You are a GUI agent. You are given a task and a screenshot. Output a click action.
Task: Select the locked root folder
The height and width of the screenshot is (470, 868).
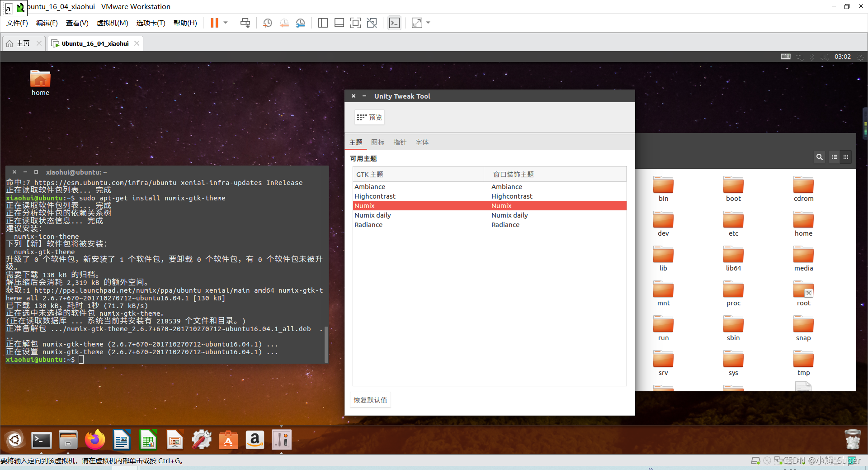pyautogui.click(x=803, y=293)
